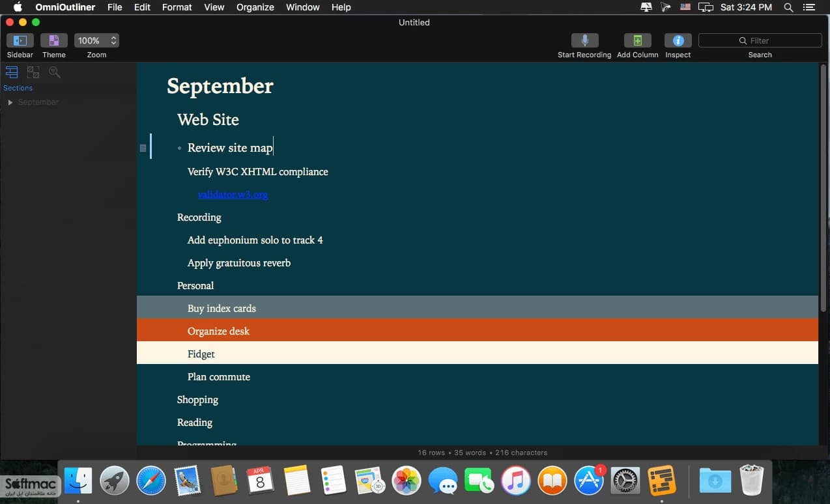This screenshot has height=504, width=830.
Task: Click the OmniOutliner icon in the Dock
Action: click(662, 481)
